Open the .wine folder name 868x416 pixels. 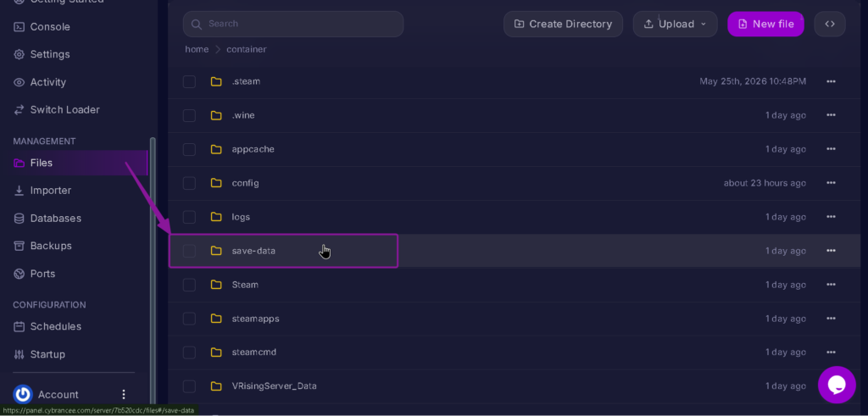coord(243,115)
